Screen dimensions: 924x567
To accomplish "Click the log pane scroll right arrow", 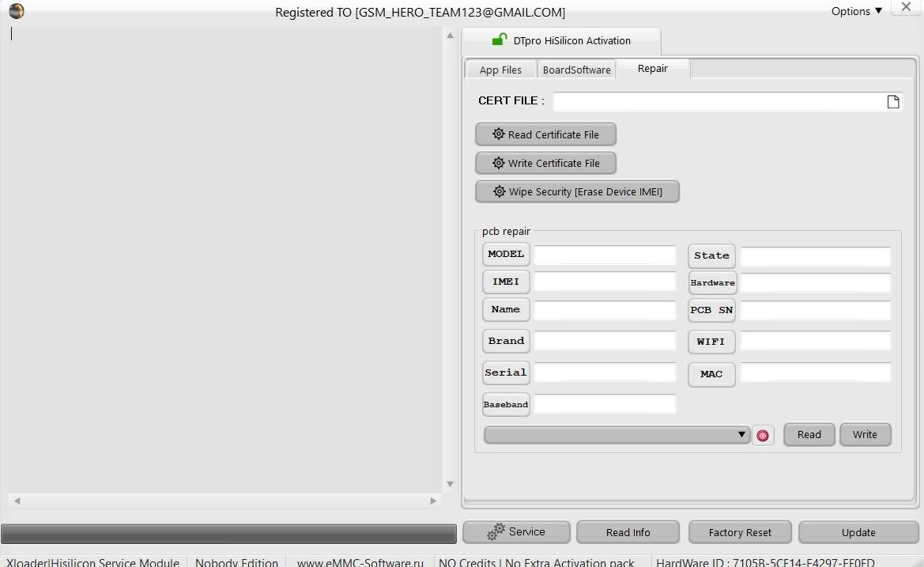I will coord(433,501).
